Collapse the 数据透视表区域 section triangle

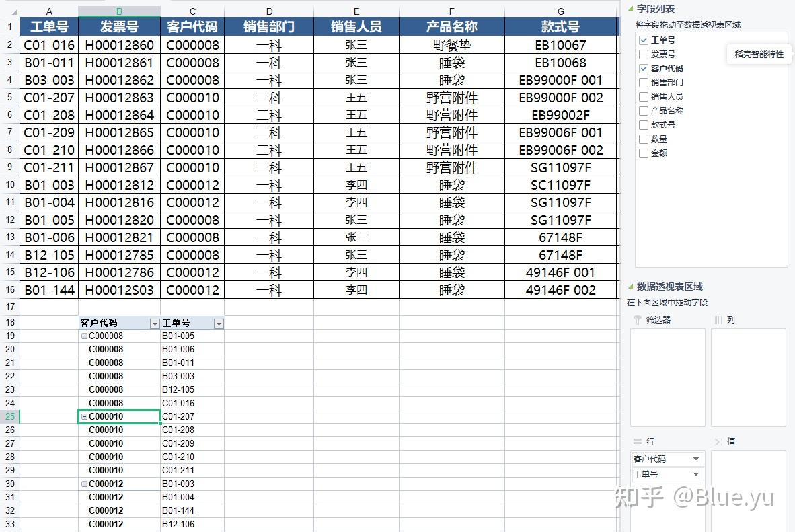click(x=631, y=286)
